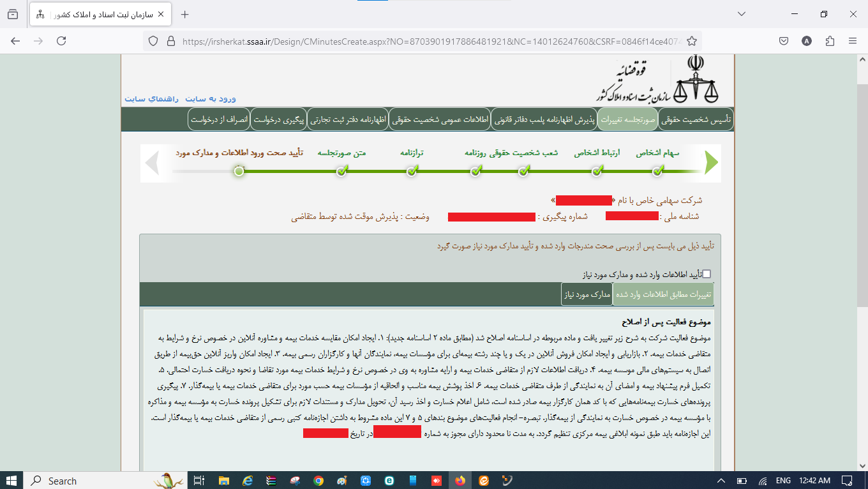Open Firefox application menu hamburger icon
The image size is (868, 489).
pyautogui.click(x=852, y=41)
